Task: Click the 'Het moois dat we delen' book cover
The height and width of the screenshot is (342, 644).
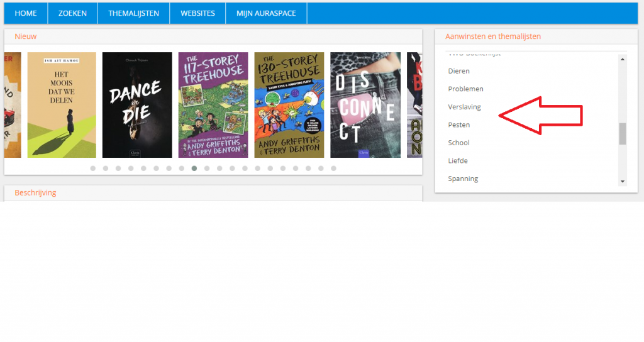Action: point(62,105)
